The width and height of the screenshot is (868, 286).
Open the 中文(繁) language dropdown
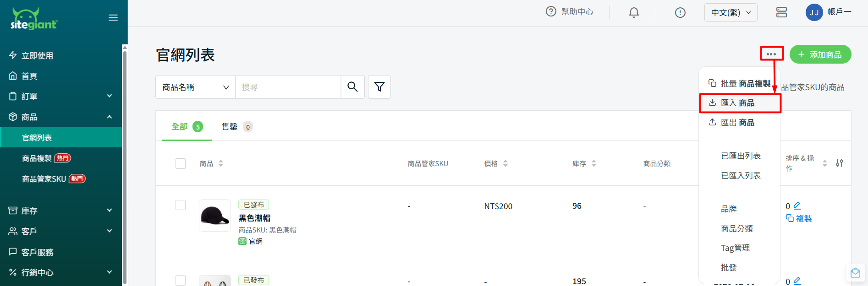(x=731, y=12)
